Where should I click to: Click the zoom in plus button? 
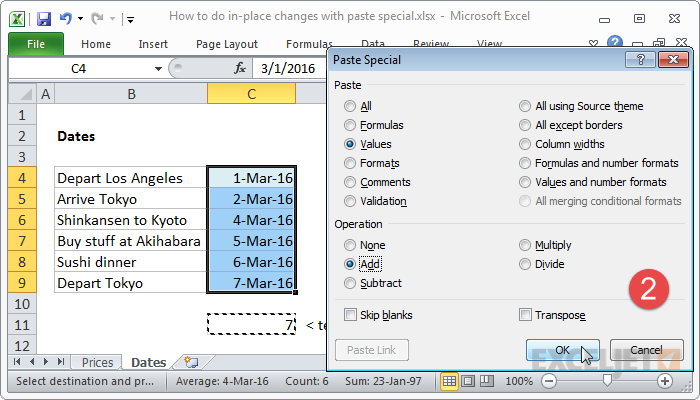[x=665, y=381]
